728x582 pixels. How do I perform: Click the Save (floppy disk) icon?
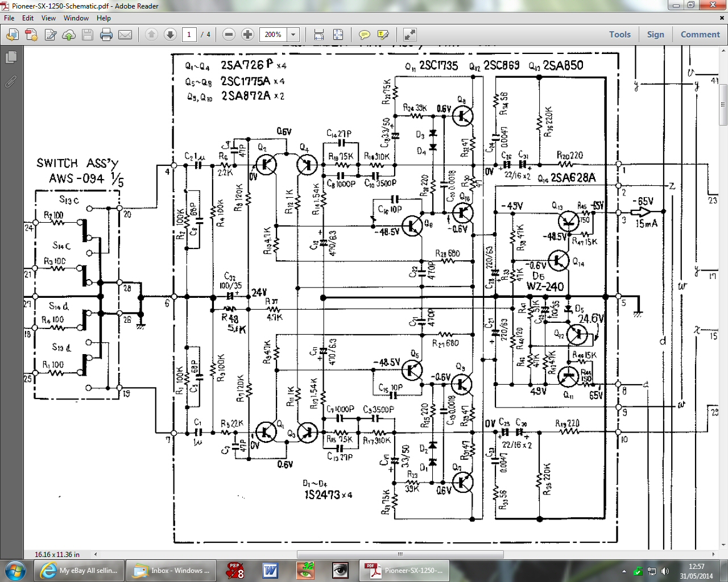88,35
